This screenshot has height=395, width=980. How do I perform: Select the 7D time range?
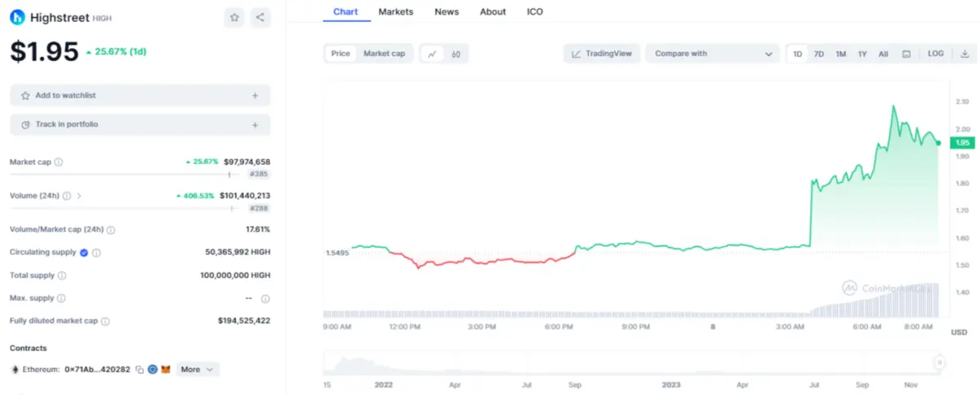pyautogui.click(x=819, y=54)
